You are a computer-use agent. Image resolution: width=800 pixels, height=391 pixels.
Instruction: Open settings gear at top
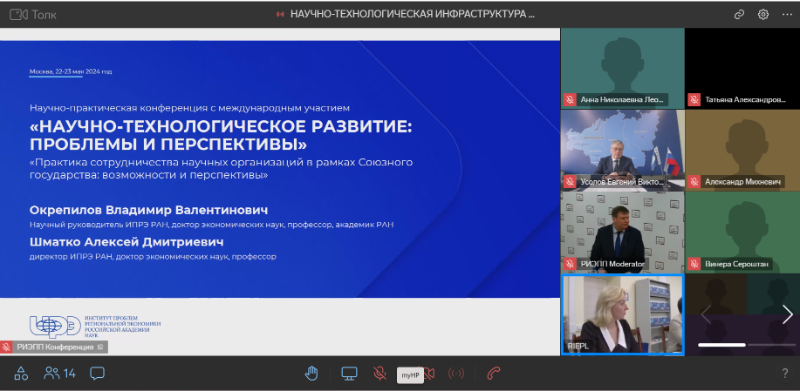pos(763,14)
